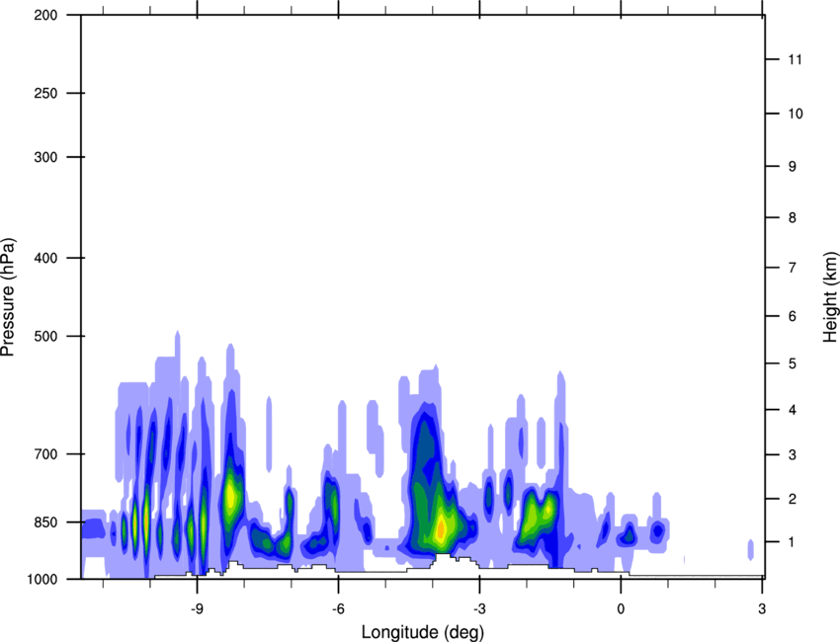Click the -3 longitude tick label

[x=479, y=609]
